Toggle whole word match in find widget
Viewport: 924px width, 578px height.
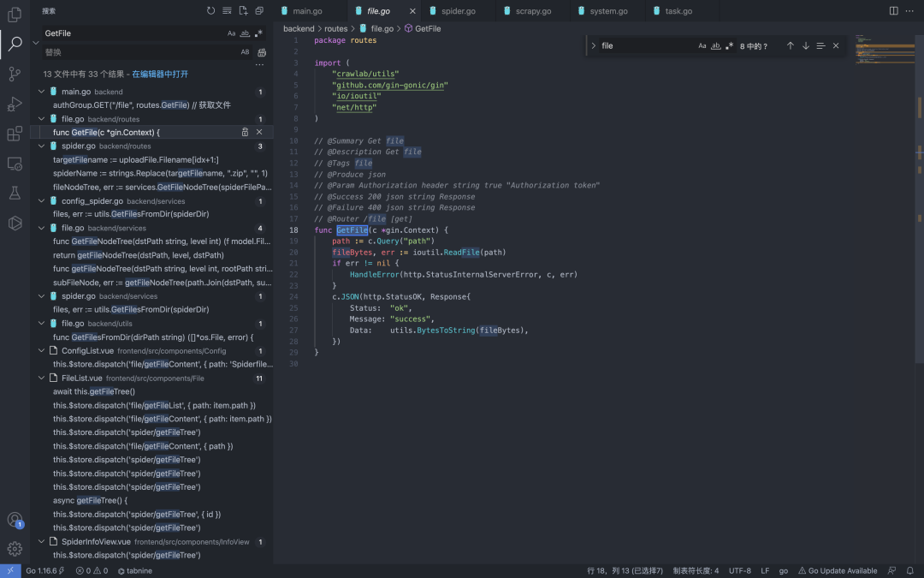click(715, 46)
